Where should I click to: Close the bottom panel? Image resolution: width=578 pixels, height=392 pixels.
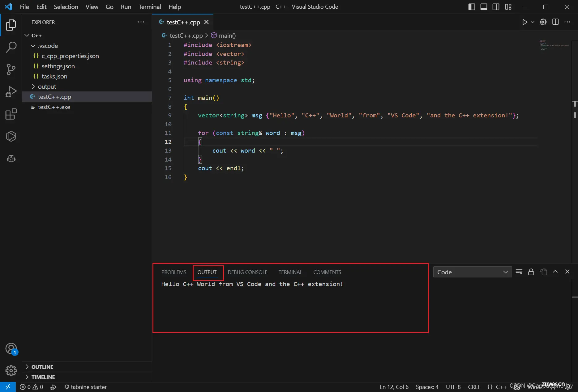pos(567,272)
